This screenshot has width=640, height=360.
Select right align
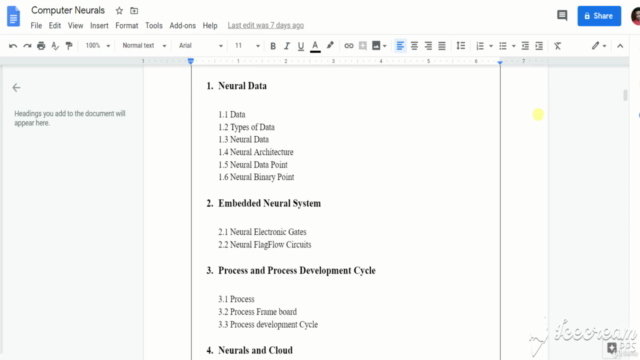pos(428,46)
